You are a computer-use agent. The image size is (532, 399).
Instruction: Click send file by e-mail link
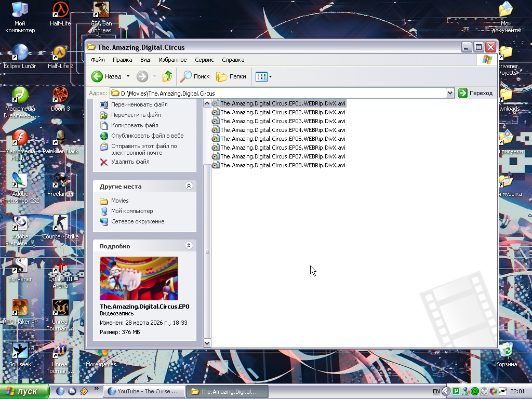coord(144,149)
